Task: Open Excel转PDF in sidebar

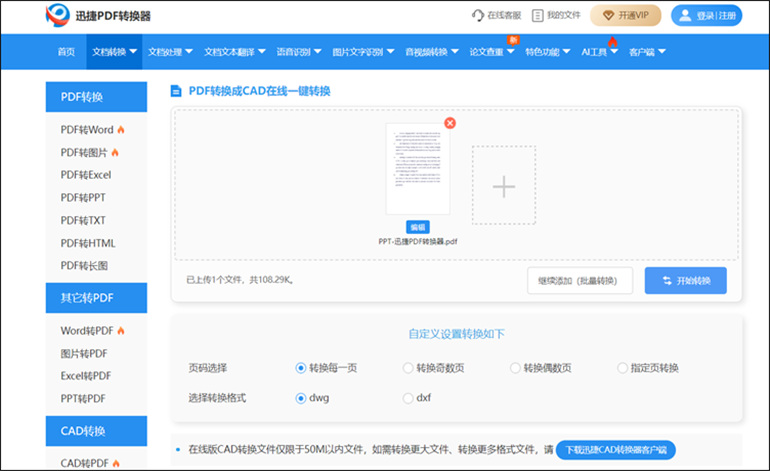Action: point(86,376)
